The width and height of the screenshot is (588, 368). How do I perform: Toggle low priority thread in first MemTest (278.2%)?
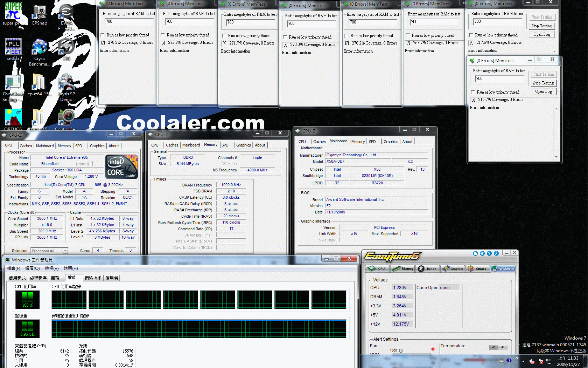(103, 35)
